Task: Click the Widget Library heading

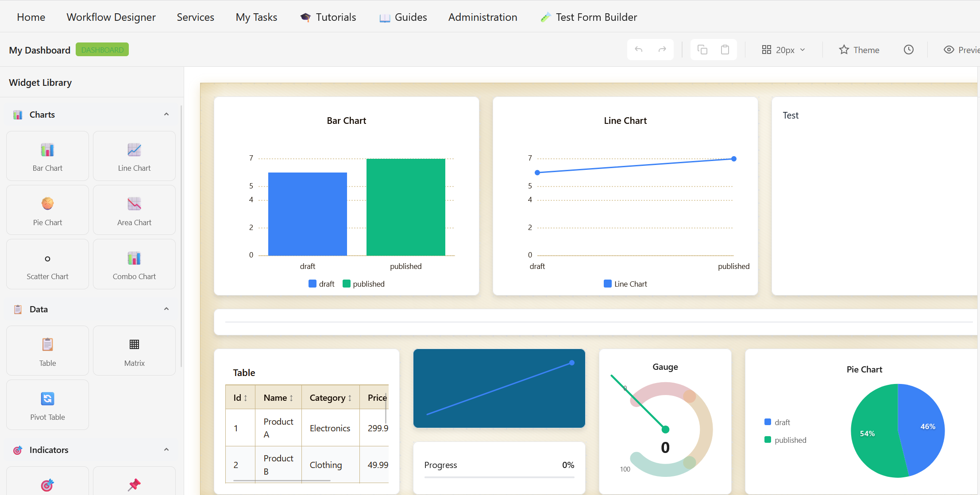Action: [40, 83]
